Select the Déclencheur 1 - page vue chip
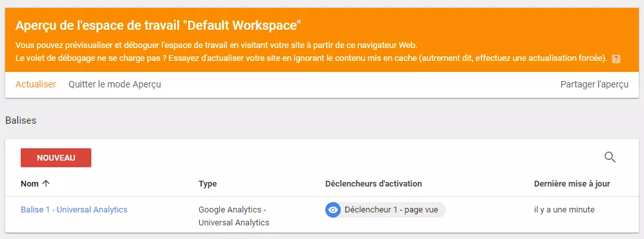 [x=385, y=210]
